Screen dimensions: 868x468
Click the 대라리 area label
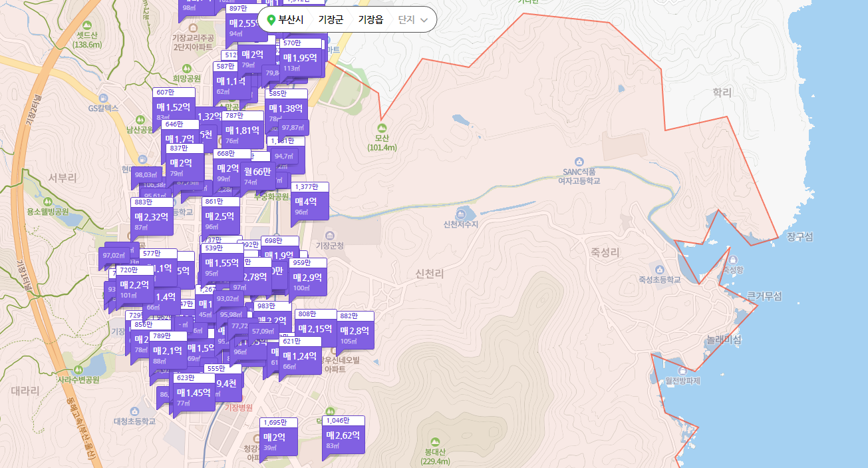click(25, 390)
